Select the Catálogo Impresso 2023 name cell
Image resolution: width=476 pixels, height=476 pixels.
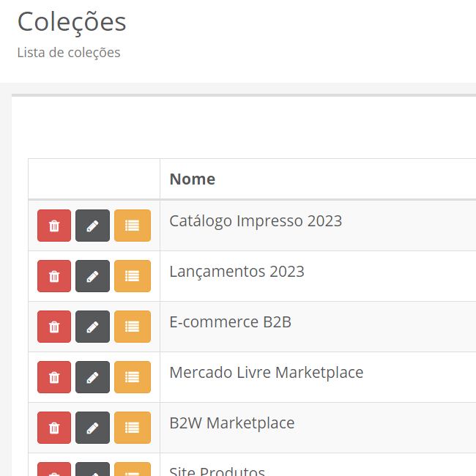[256, 220]
